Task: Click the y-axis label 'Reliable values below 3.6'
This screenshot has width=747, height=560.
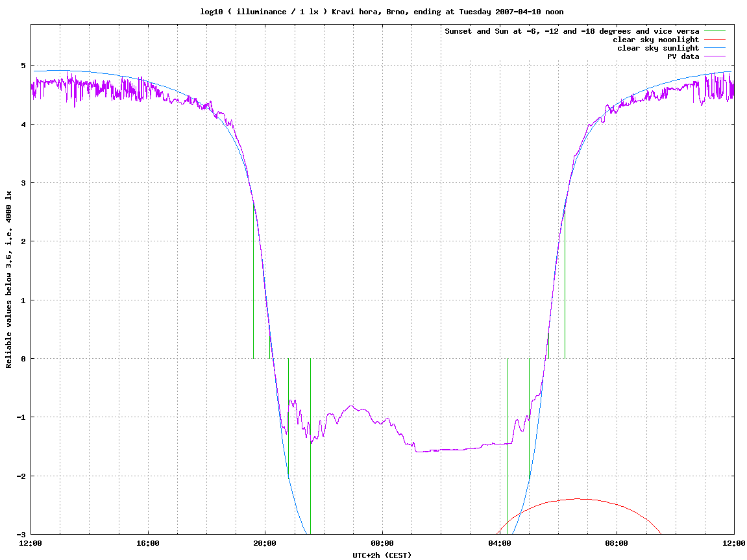Action: pyautogui.click(x=8, y=280)
